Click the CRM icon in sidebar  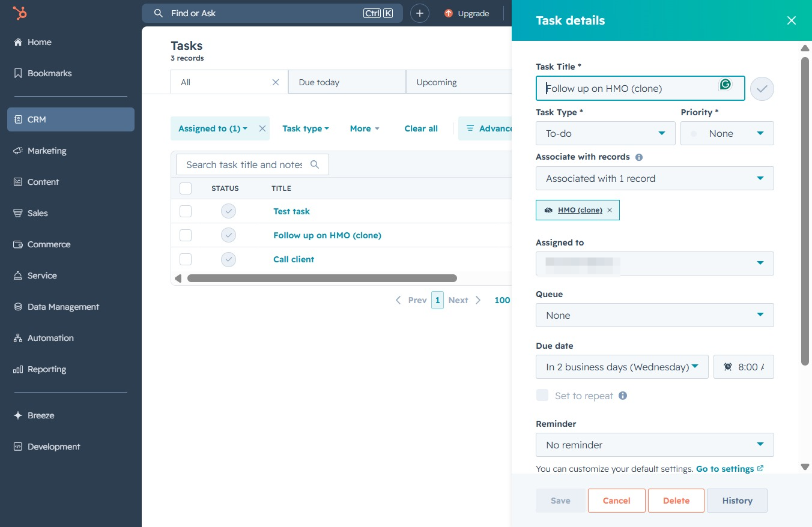17,119
